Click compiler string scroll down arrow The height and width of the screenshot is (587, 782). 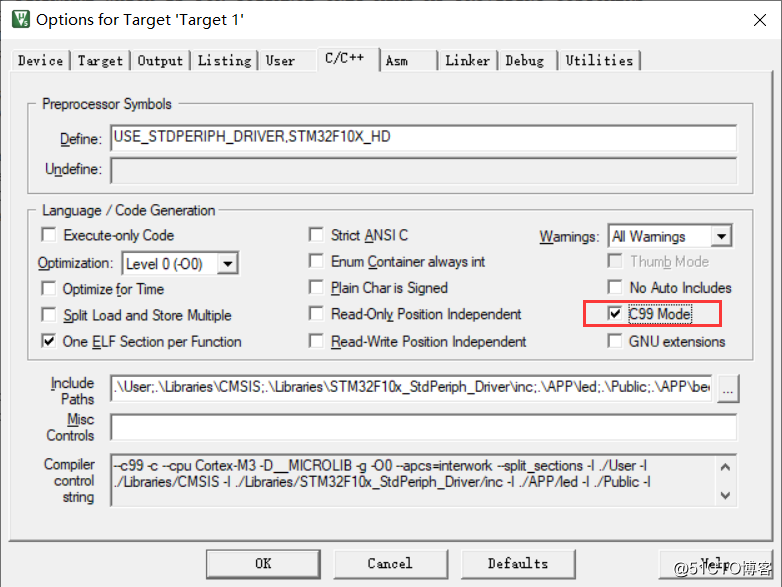[x=725, y=495]
